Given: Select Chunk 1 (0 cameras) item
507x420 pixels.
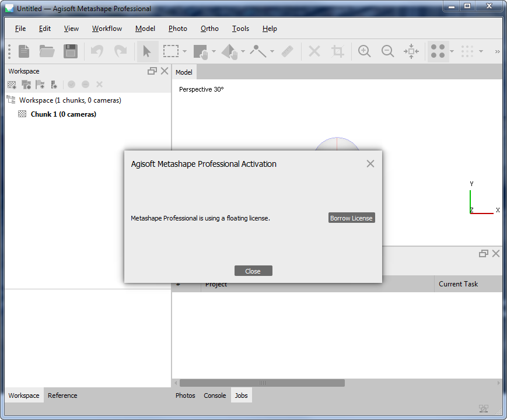Looking at the screenshot, I should (x=64, y=114).
